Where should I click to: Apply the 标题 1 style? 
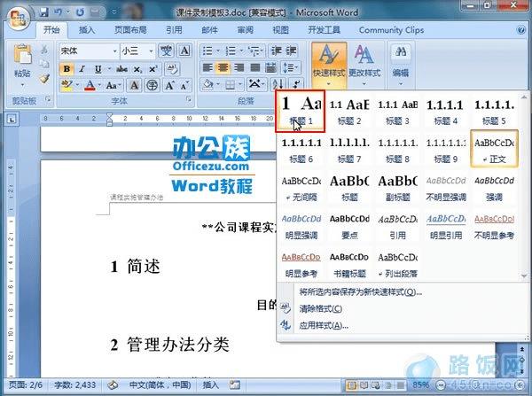pyautogui.click(x=301, y=112)
